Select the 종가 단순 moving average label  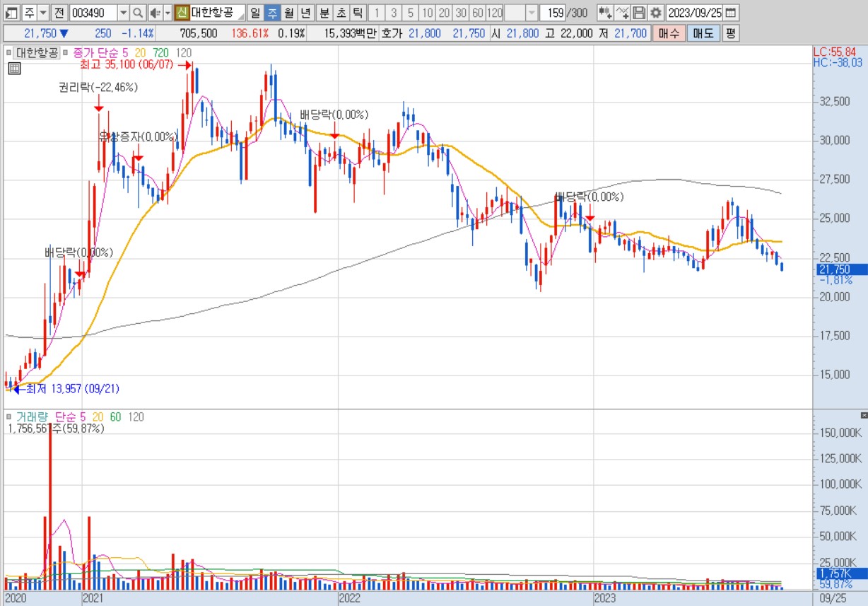click(x=95, y=52)
